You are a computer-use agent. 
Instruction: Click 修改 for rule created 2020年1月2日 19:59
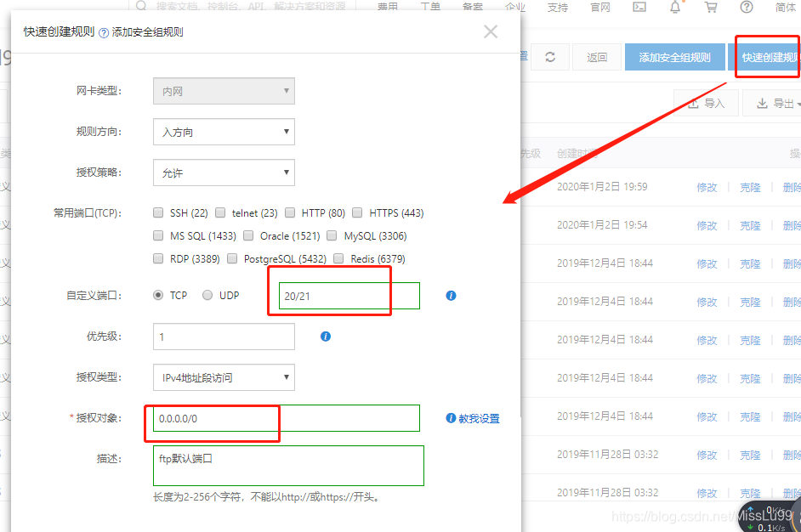[x=707, y=187]
